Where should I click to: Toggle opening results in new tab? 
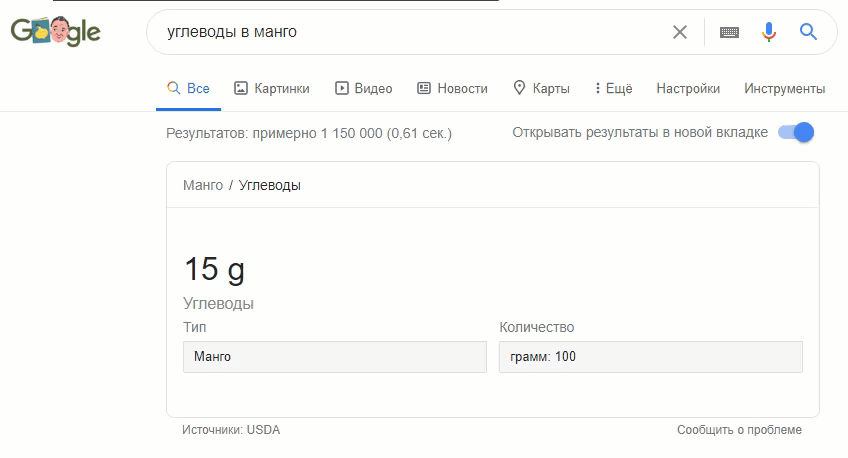796,132
